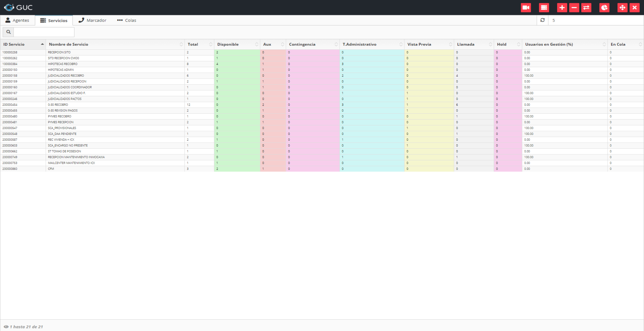Sort by Disponible column header
The image size is (644, 331).
[x=237, y=44]
